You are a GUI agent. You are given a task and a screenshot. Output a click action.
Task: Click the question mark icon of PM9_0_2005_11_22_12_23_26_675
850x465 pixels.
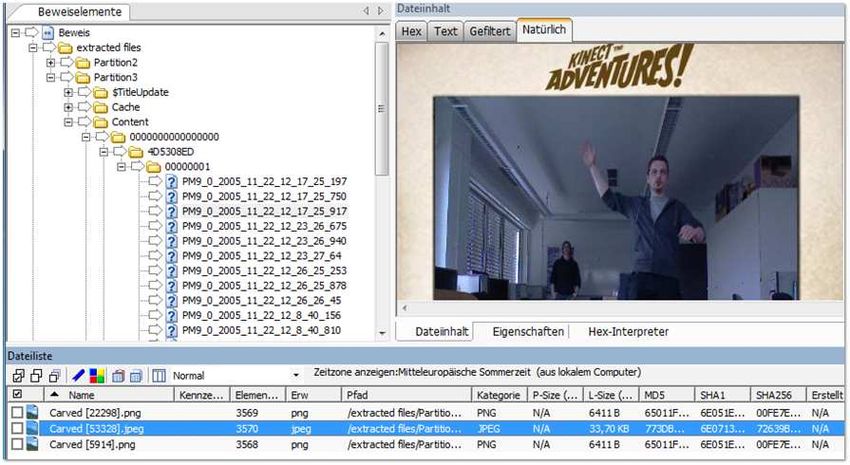(x=171, y=226)
